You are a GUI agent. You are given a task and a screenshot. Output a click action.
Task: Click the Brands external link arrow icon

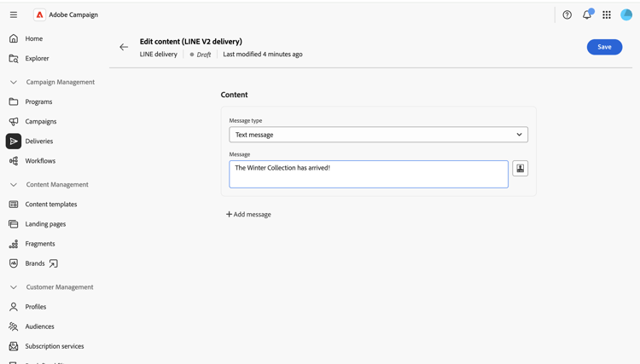tap(53, 263)
